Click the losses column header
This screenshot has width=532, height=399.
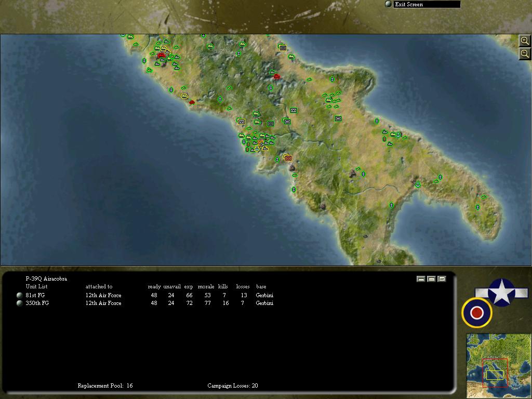tap(243, 287)
